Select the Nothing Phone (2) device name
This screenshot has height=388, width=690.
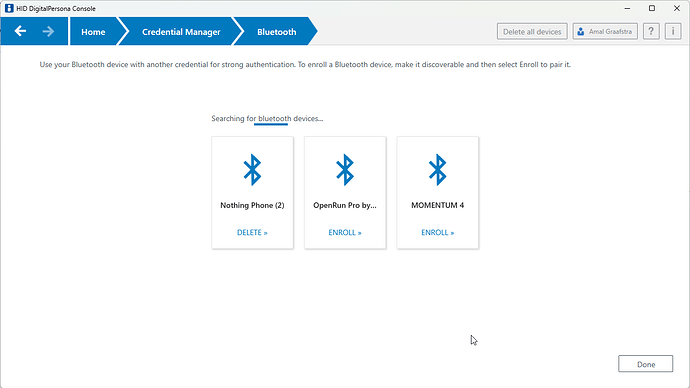click(x=252, y=205)
